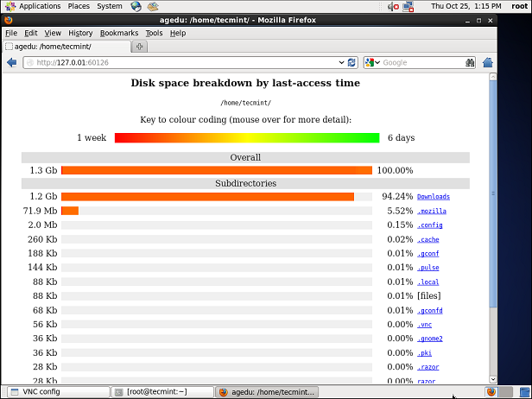The height and width of the screenshot is (399, 532).
Task: Open the Tools menu
Action: tap(154, 33)
